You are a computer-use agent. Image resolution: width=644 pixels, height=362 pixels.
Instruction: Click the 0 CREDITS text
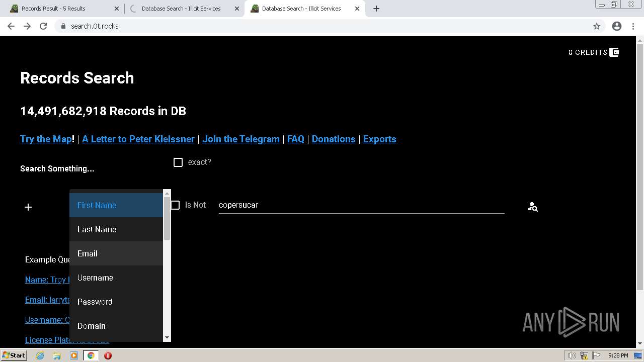[x=588, y=52]
